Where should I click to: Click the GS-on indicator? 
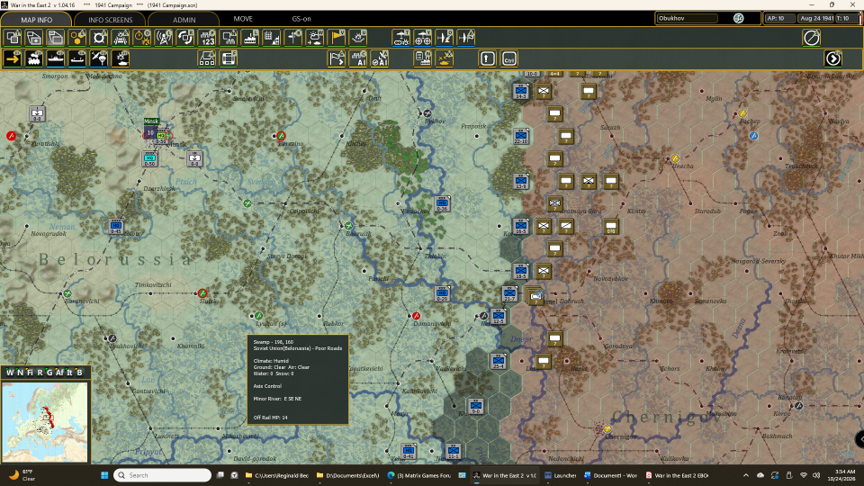301,19
